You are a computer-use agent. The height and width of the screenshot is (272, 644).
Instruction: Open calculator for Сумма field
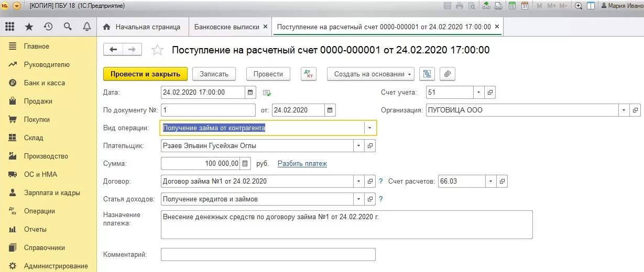click(x=246, y=164)
